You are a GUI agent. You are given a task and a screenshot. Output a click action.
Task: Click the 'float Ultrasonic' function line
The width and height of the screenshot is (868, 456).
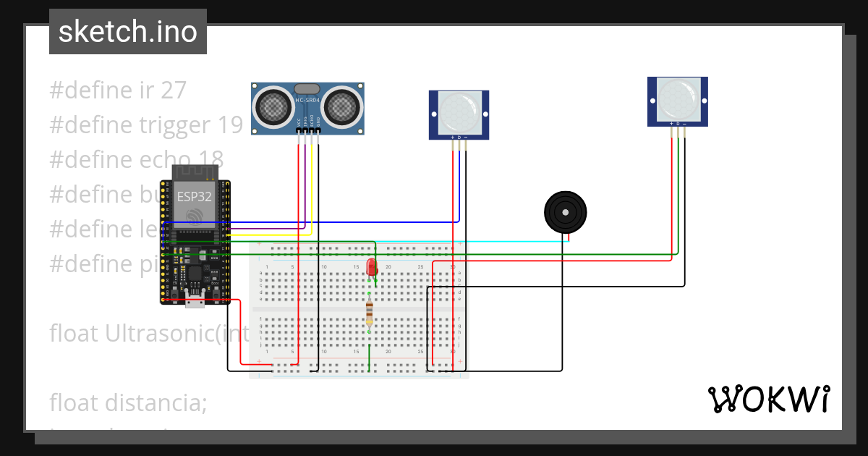[137, 333]
